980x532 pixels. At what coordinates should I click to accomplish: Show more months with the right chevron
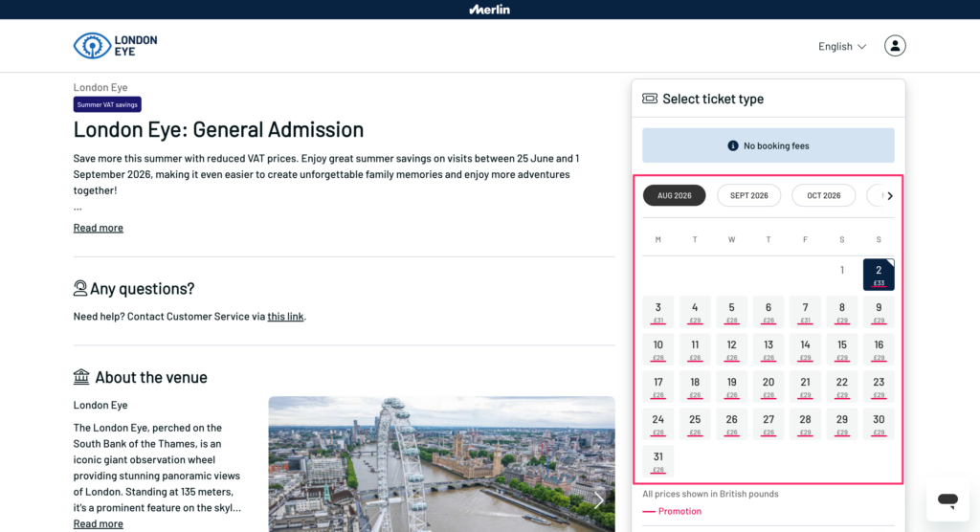point(890,195)
